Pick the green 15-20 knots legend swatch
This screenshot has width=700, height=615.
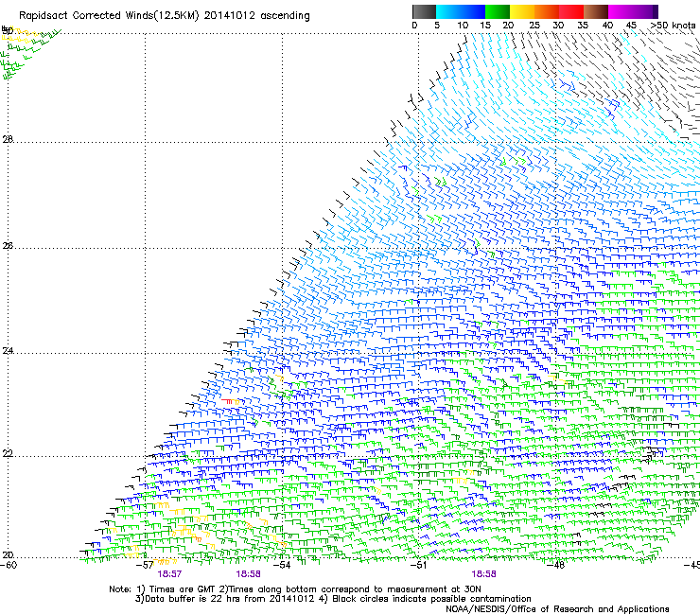(498, 11)
